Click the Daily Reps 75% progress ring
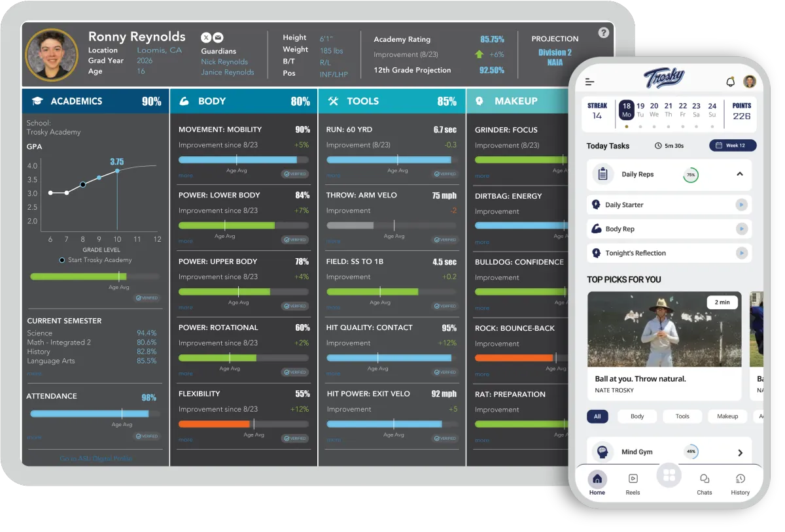785x532 pixels. [x=690, y=175]
